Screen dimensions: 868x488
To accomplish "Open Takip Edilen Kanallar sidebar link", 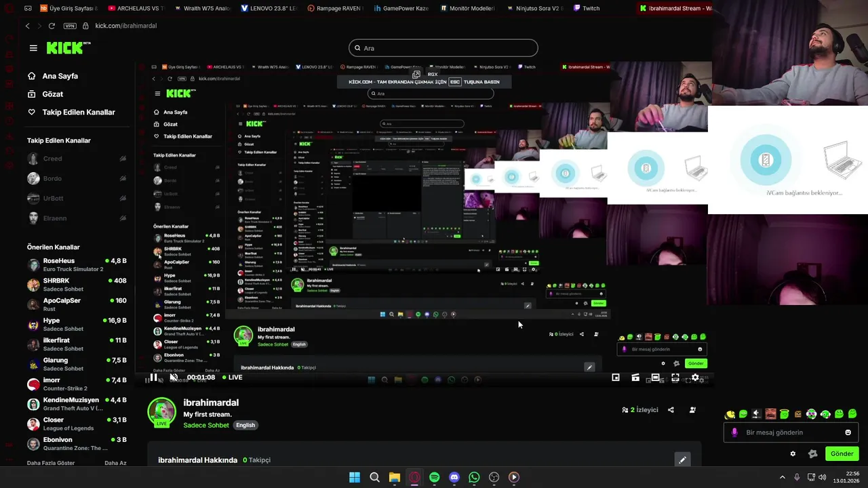I will click(x=71, y=113).
